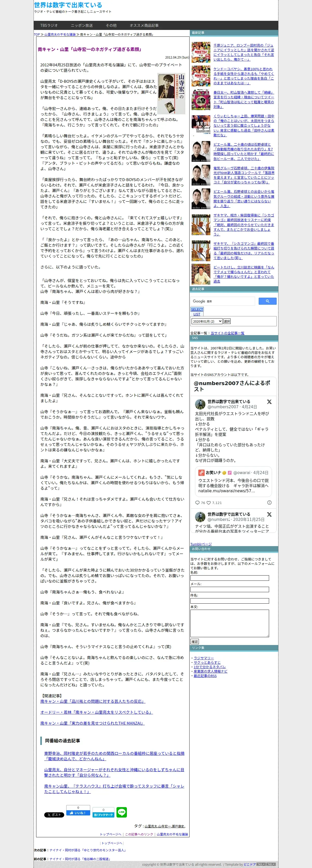Open くりぃむしちゅー上田 sidebar article link
The image size is (312, 868).
tap(244, 125)
